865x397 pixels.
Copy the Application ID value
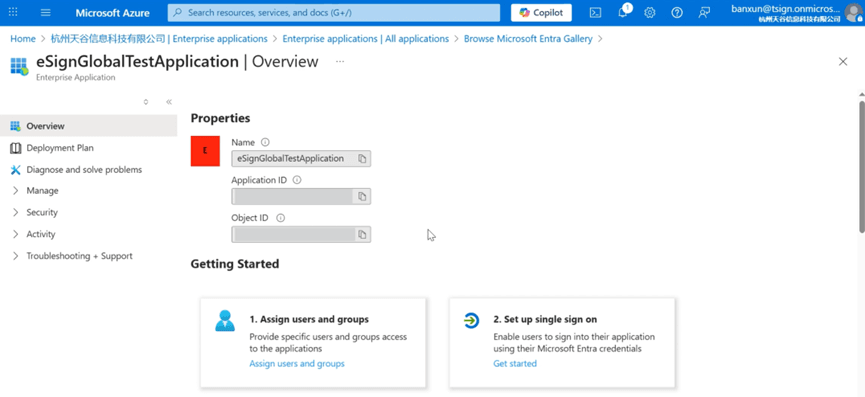362,196
